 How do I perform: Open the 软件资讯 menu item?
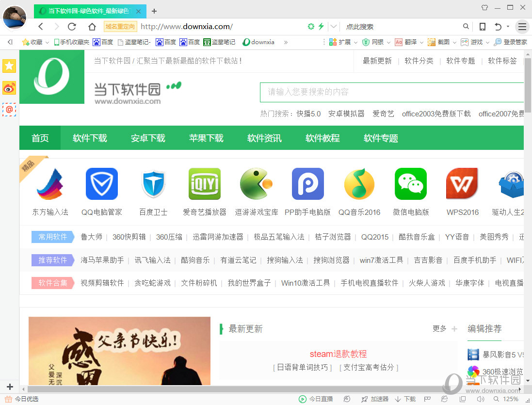click(264, 138)
